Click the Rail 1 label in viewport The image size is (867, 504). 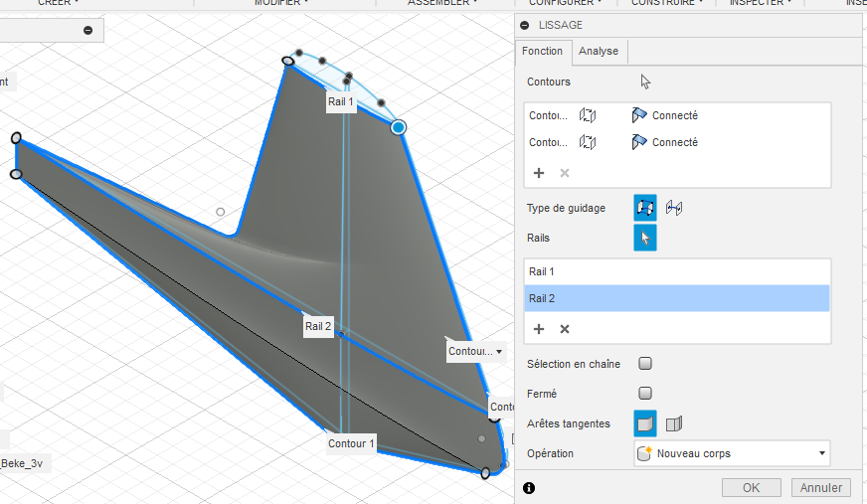(340, 101)
